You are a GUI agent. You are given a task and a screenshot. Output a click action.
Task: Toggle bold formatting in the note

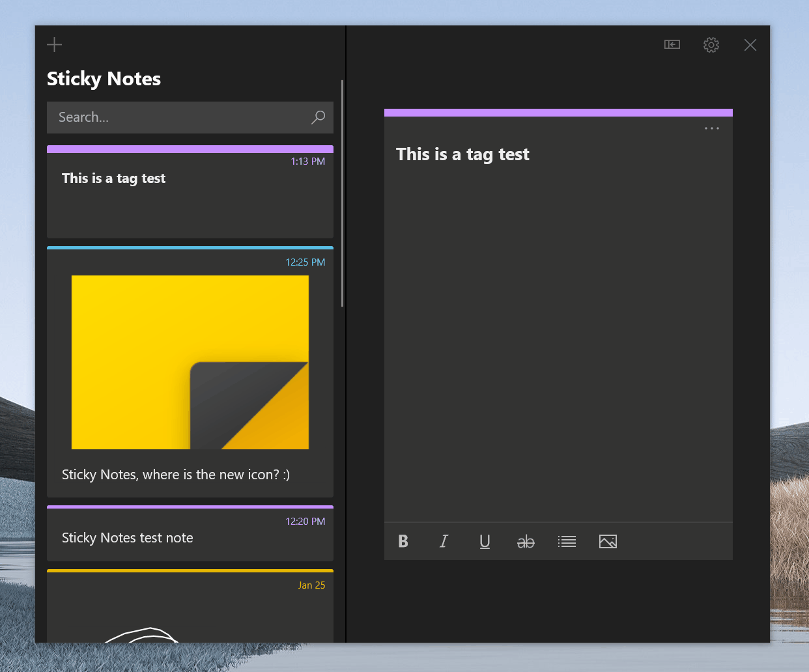pos(403,541)
